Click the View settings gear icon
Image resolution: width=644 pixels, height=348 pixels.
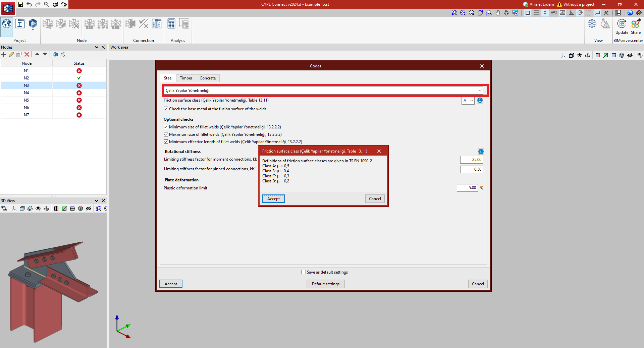pos(592,24)
